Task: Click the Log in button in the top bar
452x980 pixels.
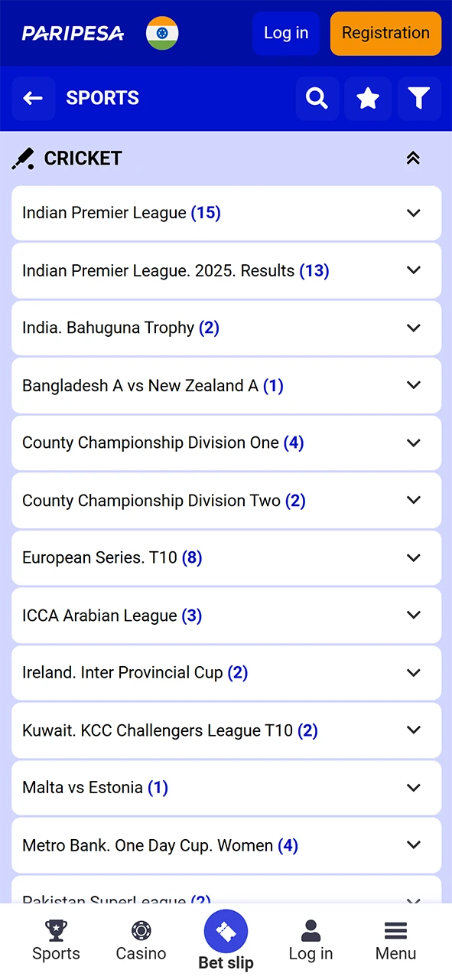Action: click(286, 33)
